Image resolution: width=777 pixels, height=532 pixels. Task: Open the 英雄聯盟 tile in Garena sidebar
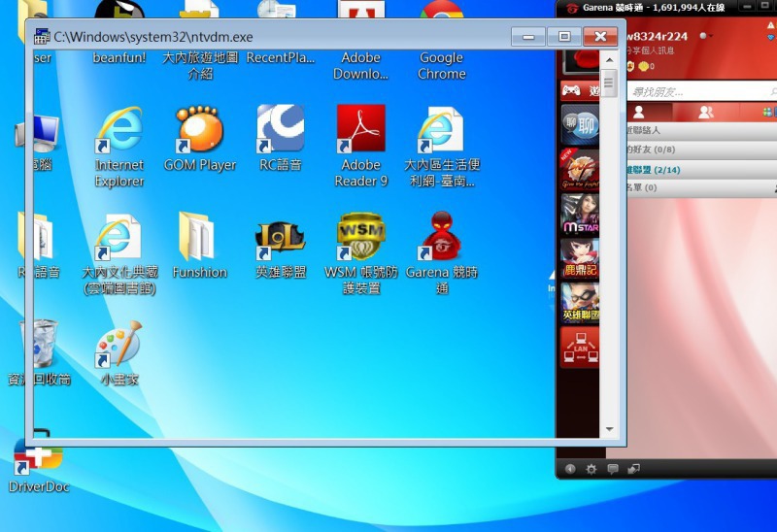pyautogui.click(x=580, y=302)
